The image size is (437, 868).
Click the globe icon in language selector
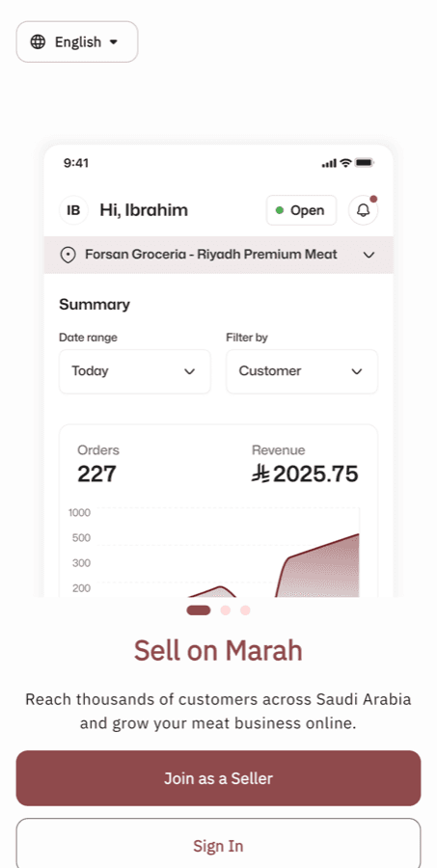point(38,42)
